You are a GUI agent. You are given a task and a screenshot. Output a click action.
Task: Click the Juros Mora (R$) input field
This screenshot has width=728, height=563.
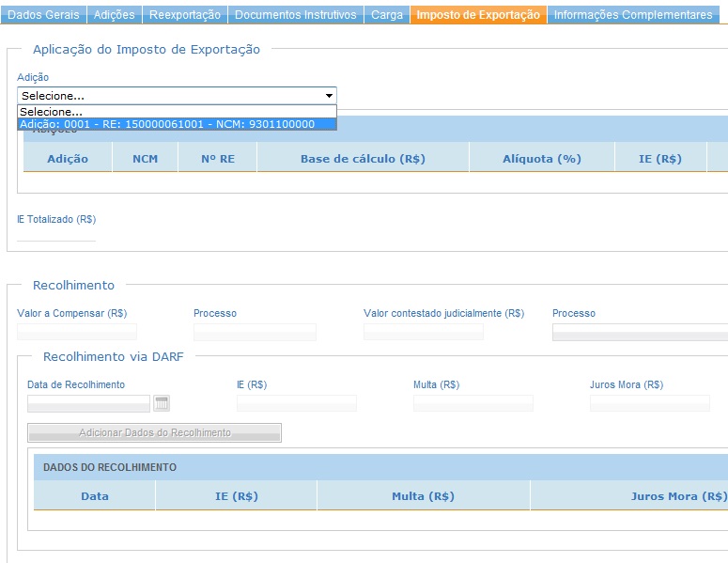click(649, 403)
